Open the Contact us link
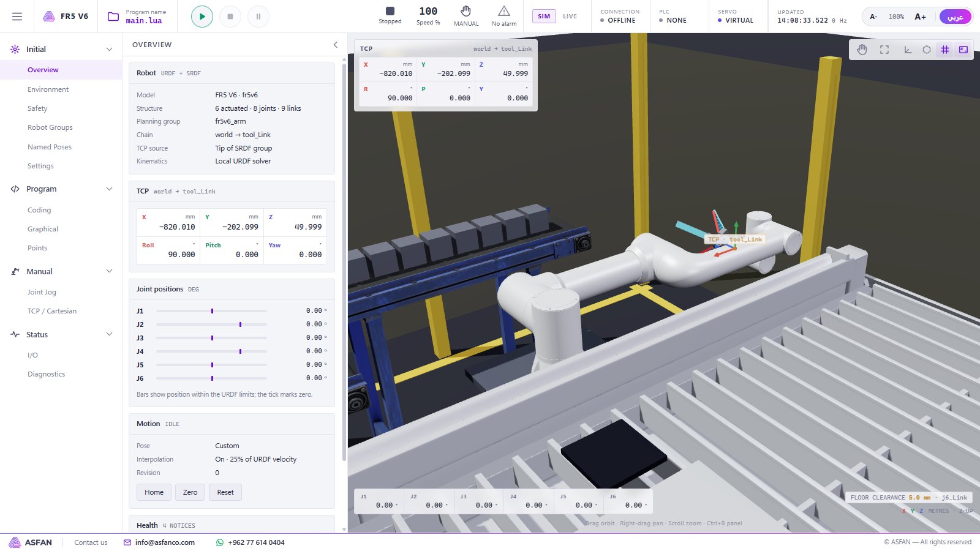Viewport: 980px width, 551px height. 91,542
